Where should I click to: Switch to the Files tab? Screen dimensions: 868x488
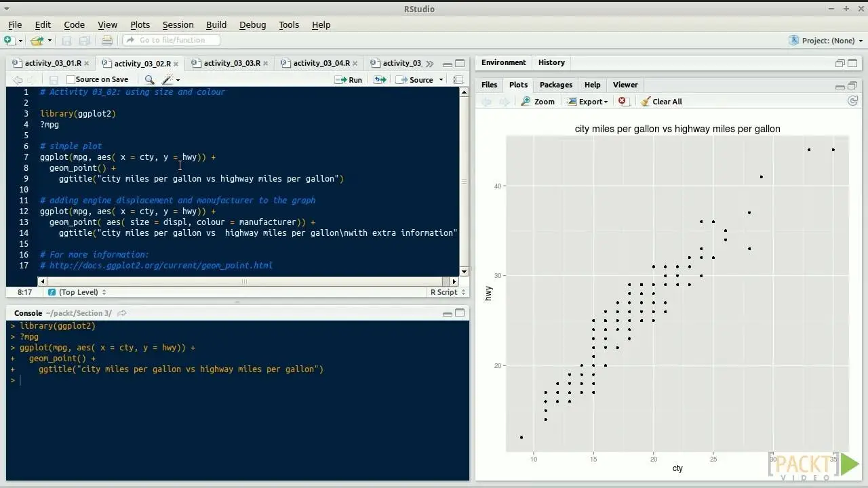pyautogui.click(x=489, y=85)
